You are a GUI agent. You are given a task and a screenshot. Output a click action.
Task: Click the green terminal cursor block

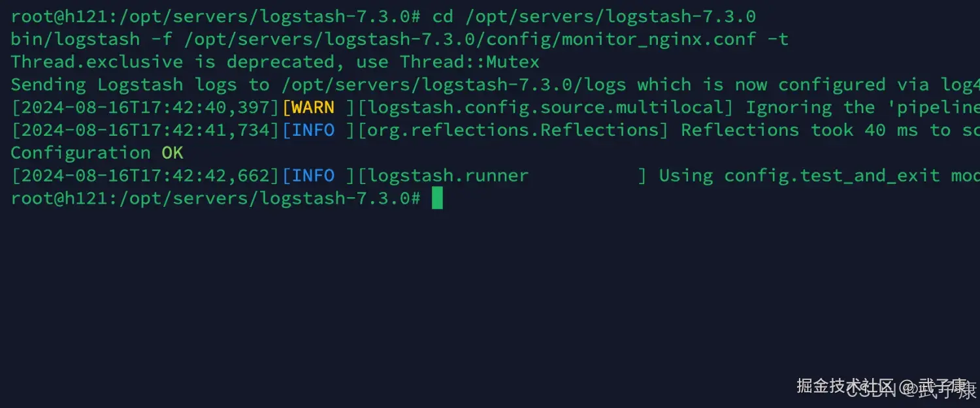point(437,198)
